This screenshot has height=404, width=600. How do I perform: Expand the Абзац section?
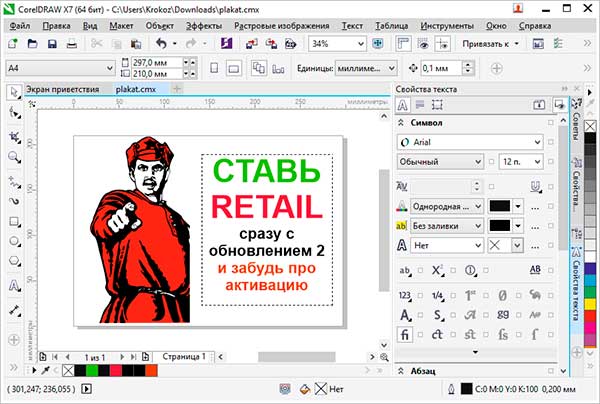coord(401,371)
